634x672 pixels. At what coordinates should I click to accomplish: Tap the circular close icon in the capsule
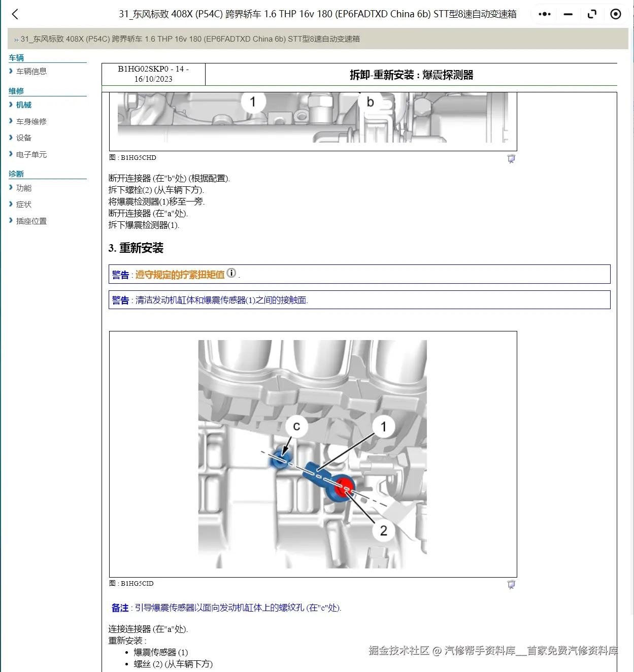615,14
